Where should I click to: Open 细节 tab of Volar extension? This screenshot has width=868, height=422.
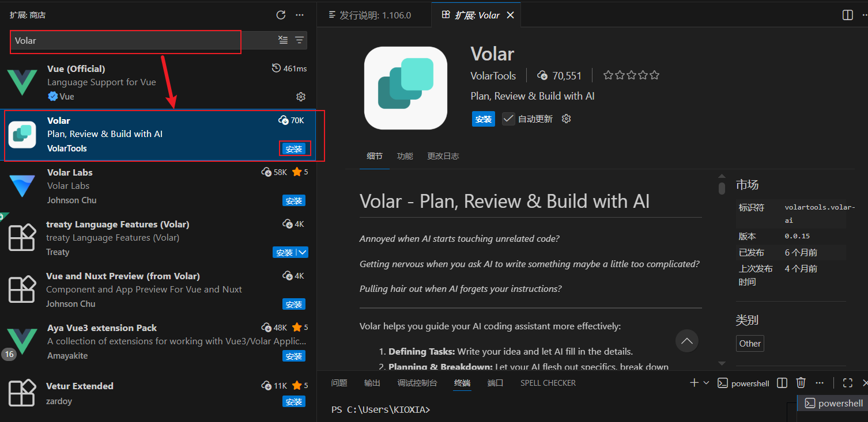click(x=375, y=156)
